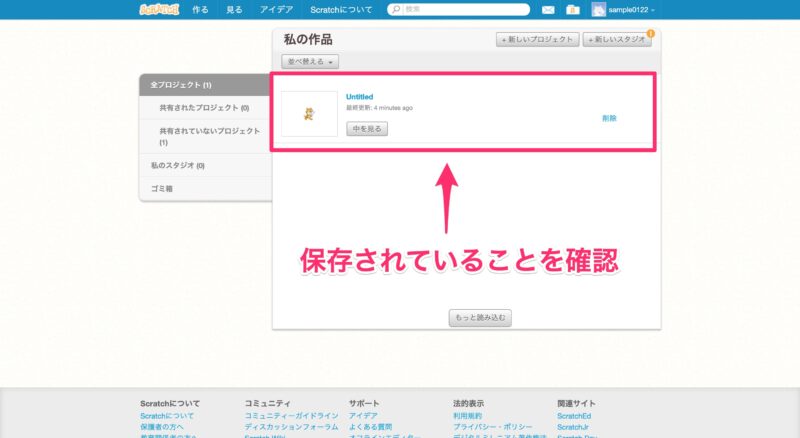Click the Untitled project cat thumbnail
Screen dimensions: 800x438
click(309, 113)
